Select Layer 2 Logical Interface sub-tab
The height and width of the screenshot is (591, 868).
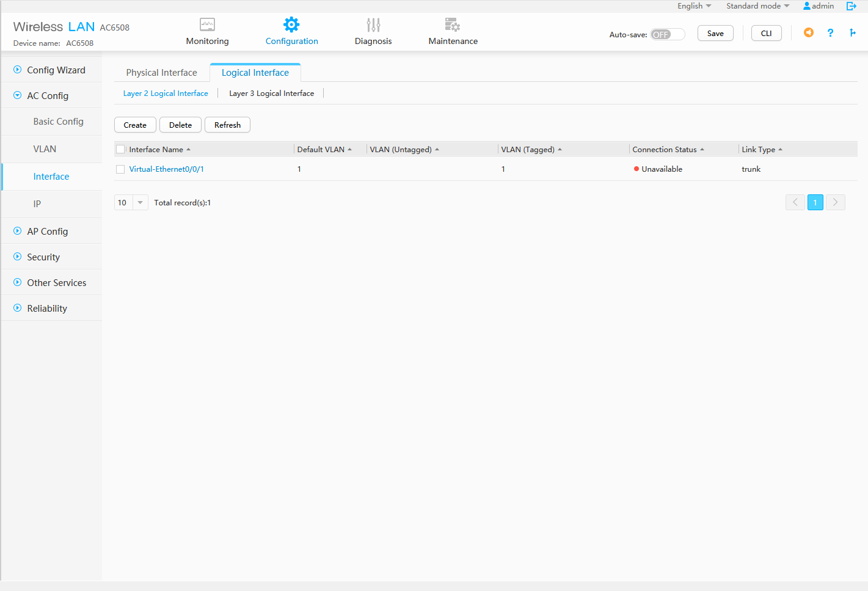tap(166, 94)
